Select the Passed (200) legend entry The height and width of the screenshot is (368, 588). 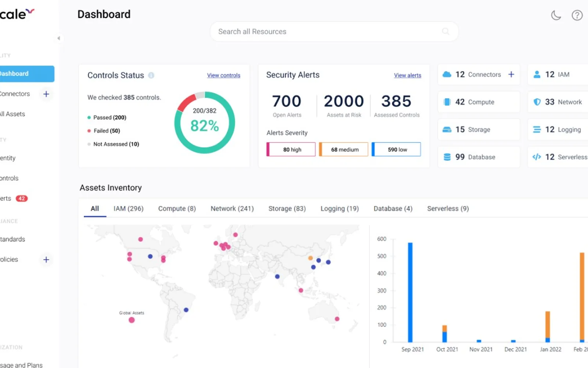pyautogui.click(x=107, y=117)
